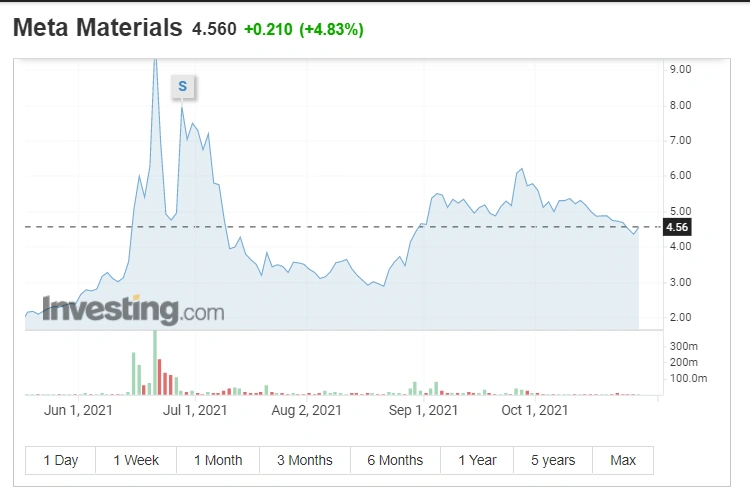Select the 1 Day time range
Image resolution: width=750 pixels, height=493 pixels.
coord(60,460)
